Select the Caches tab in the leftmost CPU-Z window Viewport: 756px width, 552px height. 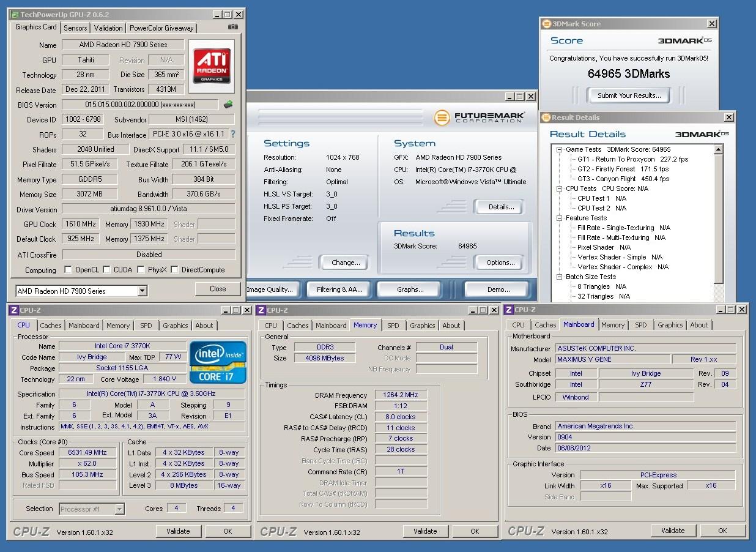(x=51, y=326)
